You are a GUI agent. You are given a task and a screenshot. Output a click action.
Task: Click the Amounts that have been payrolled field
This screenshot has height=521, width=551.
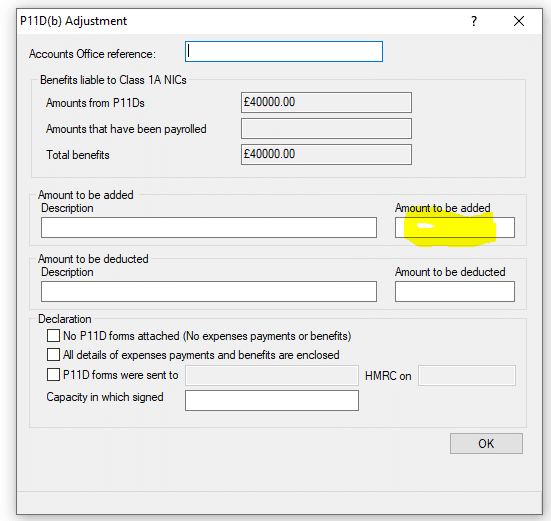[x=326, y=128]
